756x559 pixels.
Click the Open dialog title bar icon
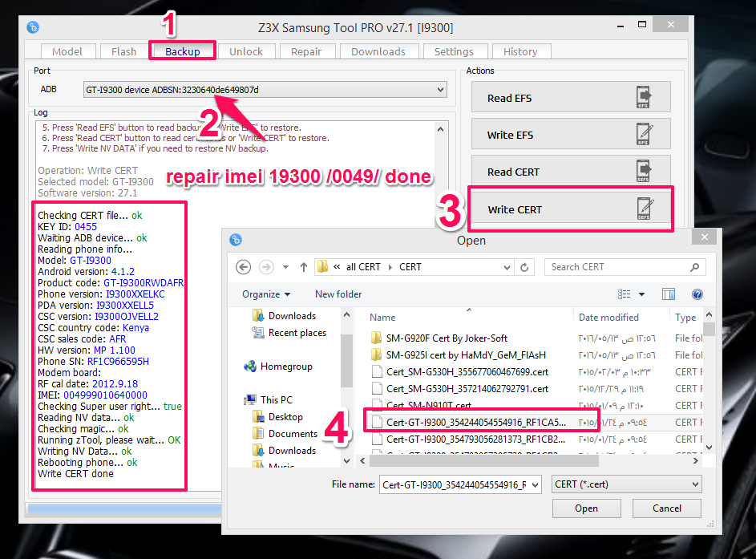pyautogui.click(x=236, y=240)
